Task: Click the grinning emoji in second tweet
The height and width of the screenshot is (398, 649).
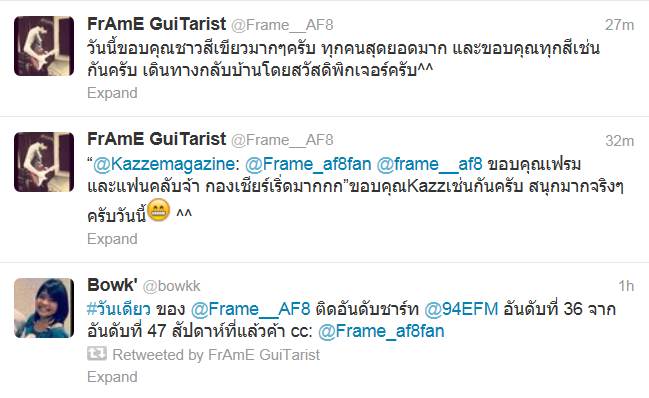Action: click(x=159, y=210)
